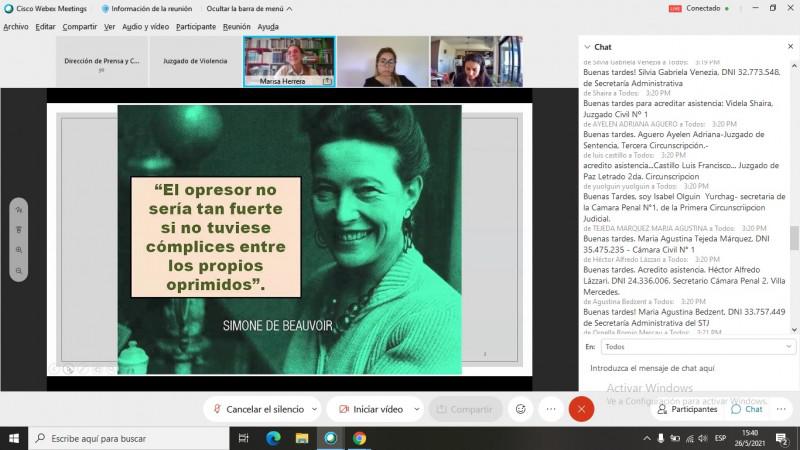This screenshot has height=450, width=800.
Task: Open panel options three-dot menu beside Chat
Action: pyautogui.click(x=783, y=409)
